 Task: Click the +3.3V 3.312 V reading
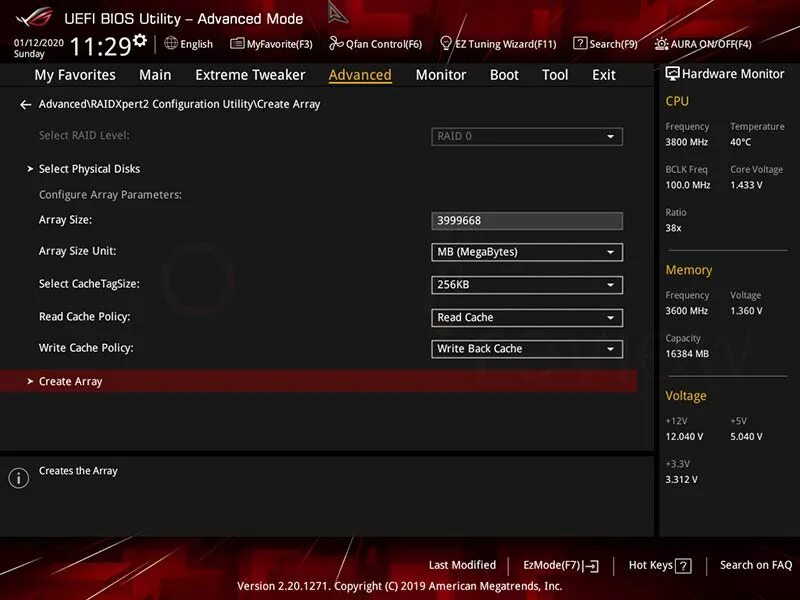pyautogui.click(x=682, y=479)
